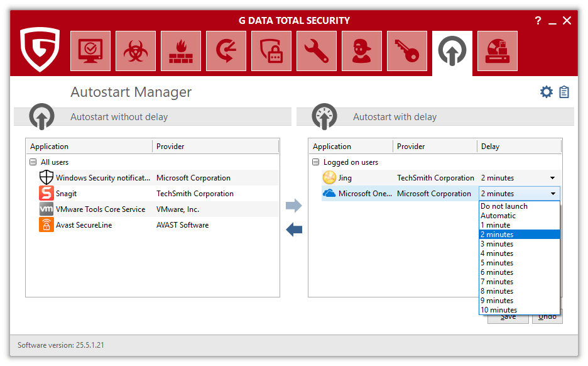Open the Encryption key icon
The width and height of the screenshot is (588, 366).
[x=407, y=51]
